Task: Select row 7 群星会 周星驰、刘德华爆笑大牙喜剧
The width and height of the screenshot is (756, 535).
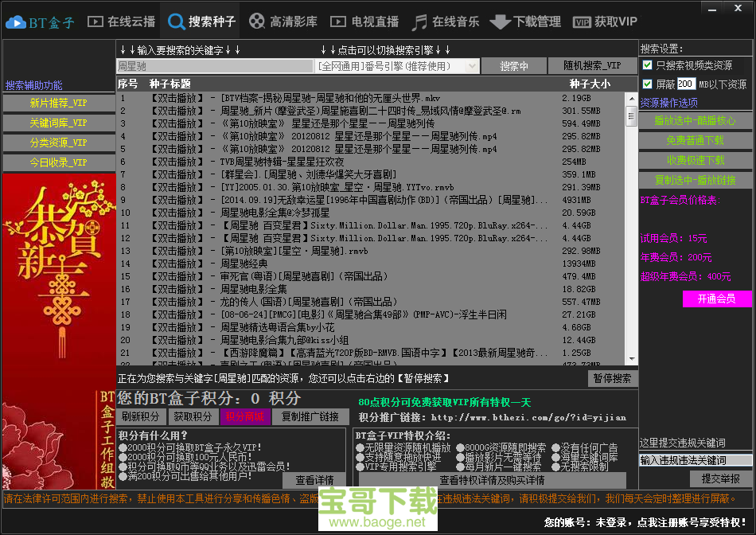Action: tap(371, 174)
